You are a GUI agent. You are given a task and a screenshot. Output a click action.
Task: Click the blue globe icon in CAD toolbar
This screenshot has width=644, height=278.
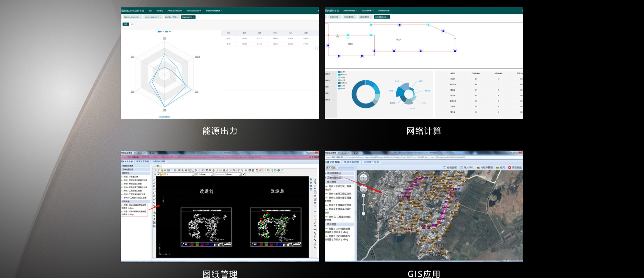[279, 170]
